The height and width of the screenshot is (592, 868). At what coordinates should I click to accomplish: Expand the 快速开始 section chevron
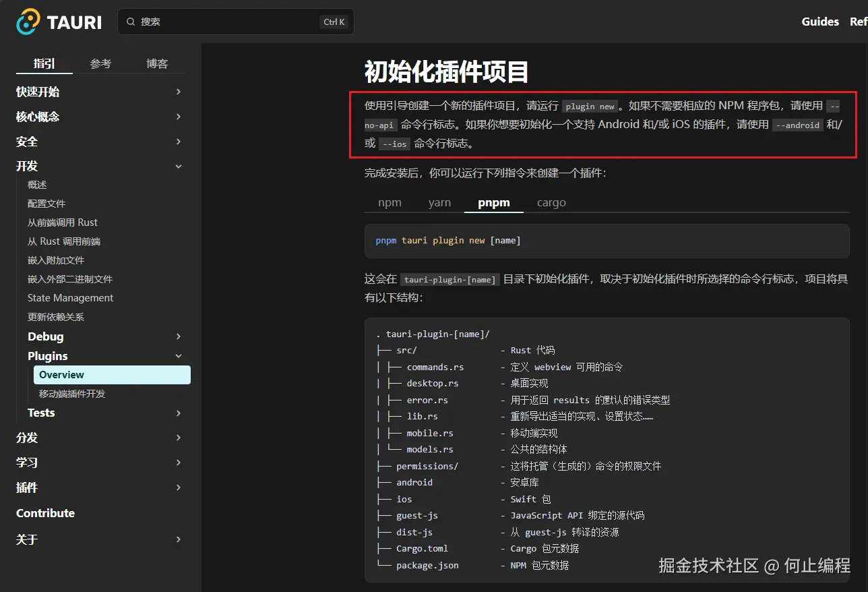coord(179,92)
